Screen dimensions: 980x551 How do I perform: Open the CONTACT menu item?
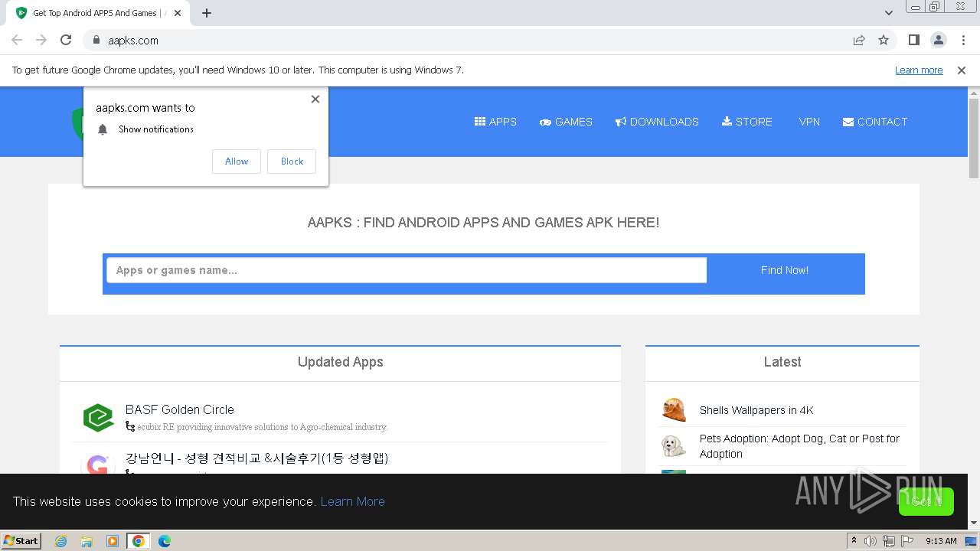tap(875, 122)
